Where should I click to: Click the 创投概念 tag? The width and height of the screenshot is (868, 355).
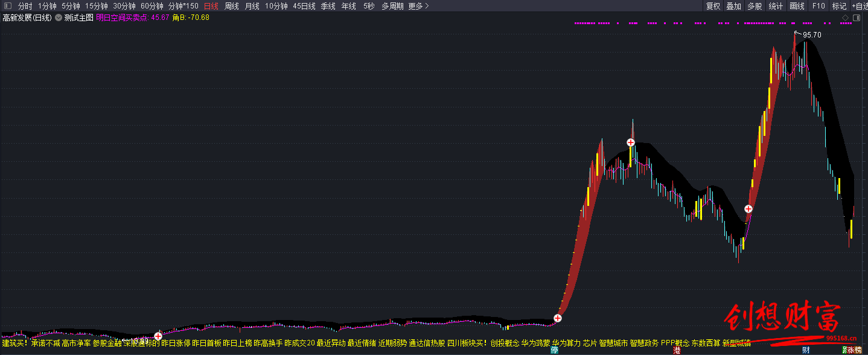click(x=505, y=343)
